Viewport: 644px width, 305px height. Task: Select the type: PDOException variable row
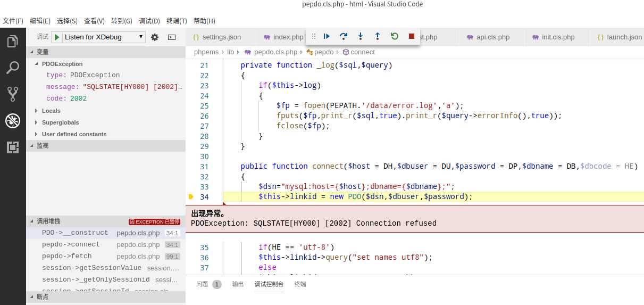pos(106,76)
